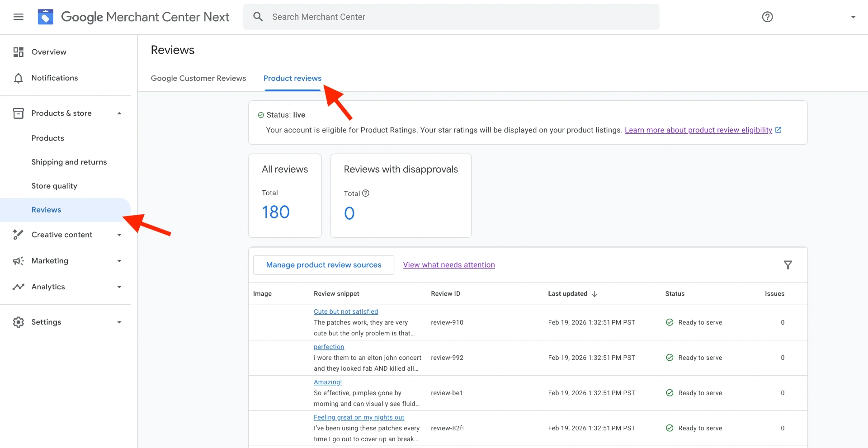The image size is (868, 448).
Task: Focus the Search Merchant Center field
Action: coord(451,17)
